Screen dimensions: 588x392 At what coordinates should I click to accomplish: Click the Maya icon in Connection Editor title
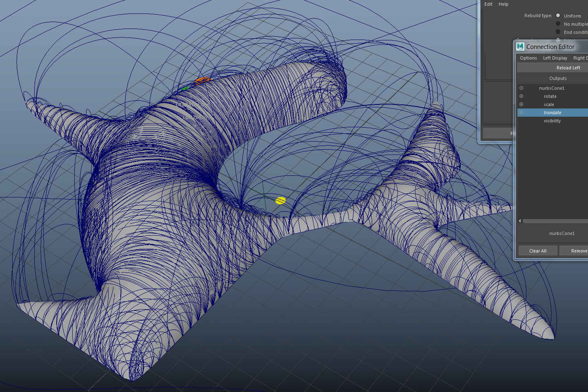(520, 47)
